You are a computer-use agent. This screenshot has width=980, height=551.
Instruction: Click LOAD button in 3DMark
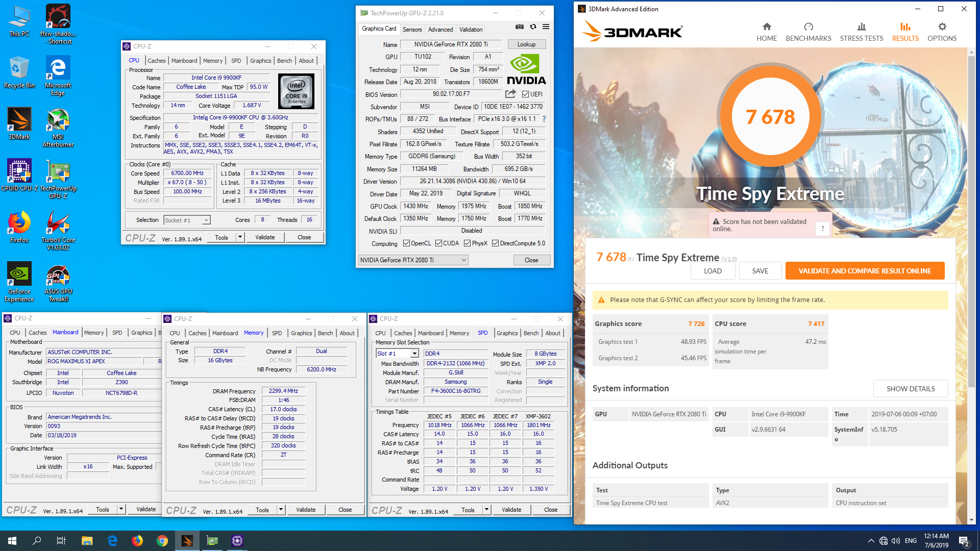point(713,271)
